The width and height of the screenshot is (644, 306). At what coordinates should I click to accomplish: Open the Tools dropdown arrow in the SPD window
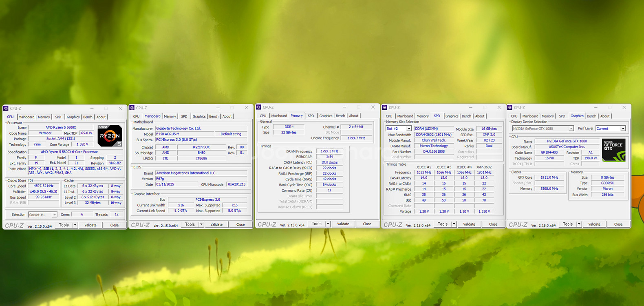tap(454, 224)
